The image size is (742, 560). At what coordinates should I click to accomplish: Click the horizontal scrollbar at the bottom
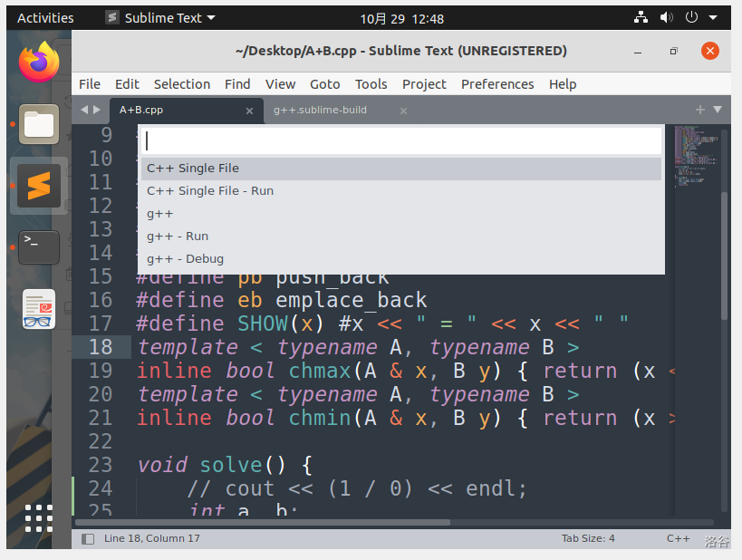[x=263, y=522]
